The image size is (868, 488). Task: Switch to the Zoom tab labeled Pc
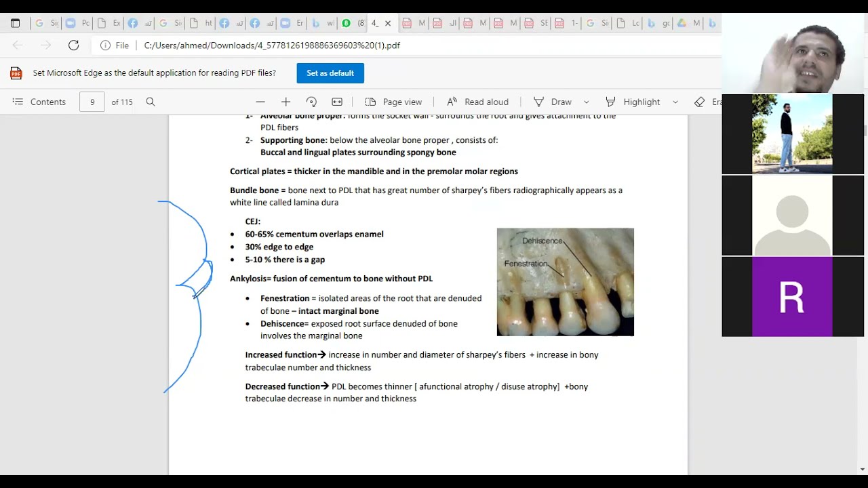pos(78,23)
